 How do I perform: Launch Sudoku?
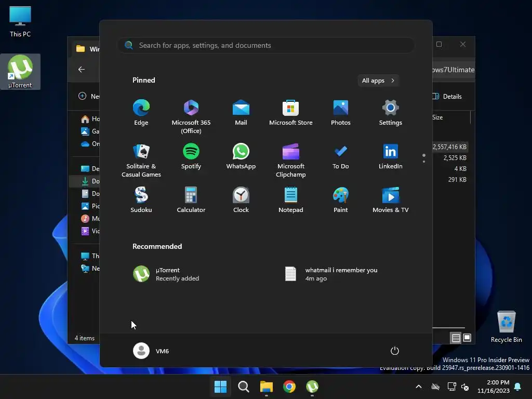pyautogui.click(x=141, y=200)
